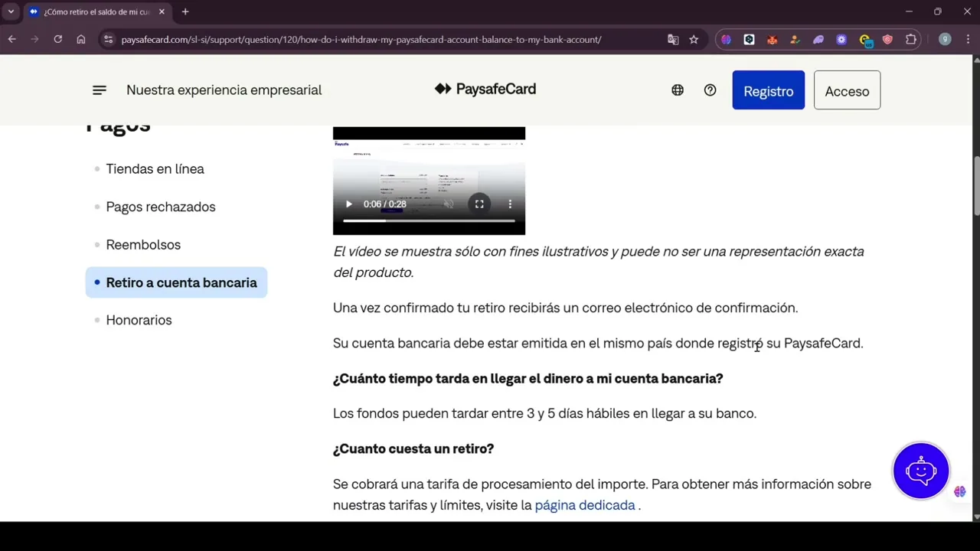Open video more options menu

(510, 204)
